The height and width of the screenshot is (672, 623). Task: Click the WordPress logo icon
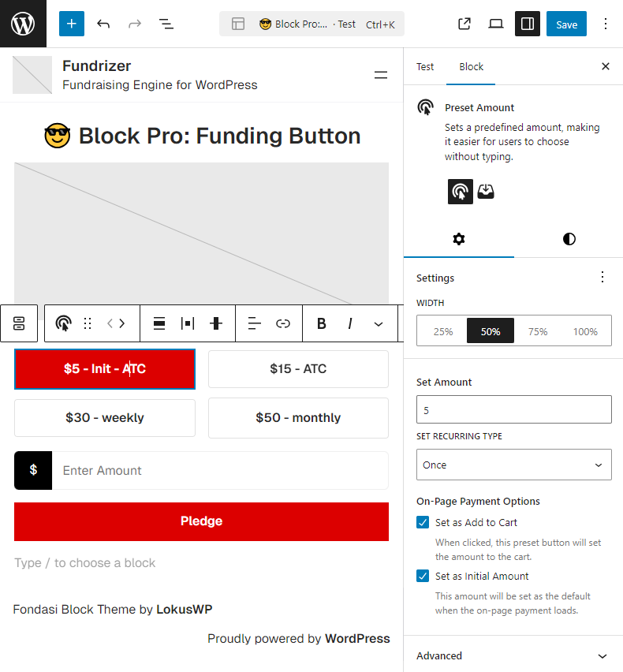(23, 24)
